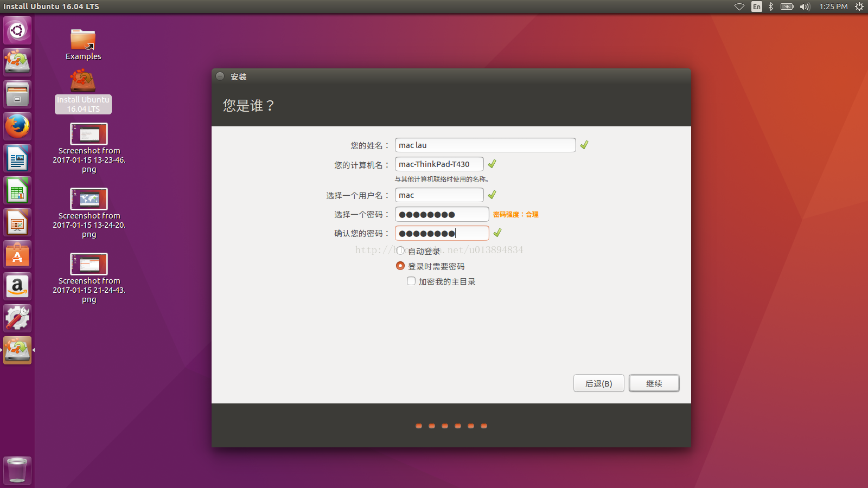Select 自动登录 automatic login option
The image size is (868, 488).
[x=419, y=251]
